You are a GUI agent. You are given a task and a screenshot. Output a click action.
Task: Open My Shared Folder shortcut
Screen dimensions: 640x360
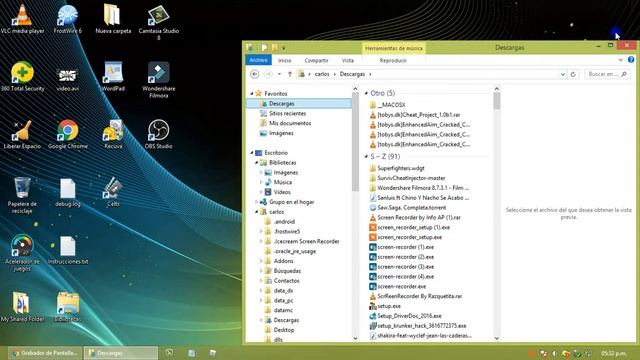[x=22, y=307]
